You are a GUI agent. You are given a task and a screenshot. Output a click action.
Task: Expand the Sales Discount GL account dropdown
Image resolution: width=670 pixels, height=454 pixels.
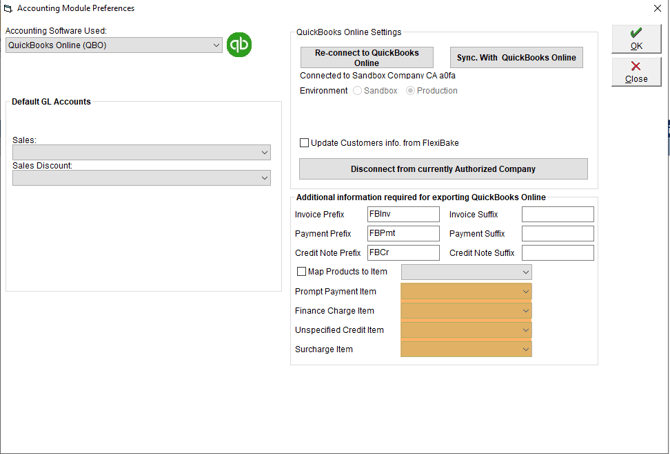click(141, 178)
